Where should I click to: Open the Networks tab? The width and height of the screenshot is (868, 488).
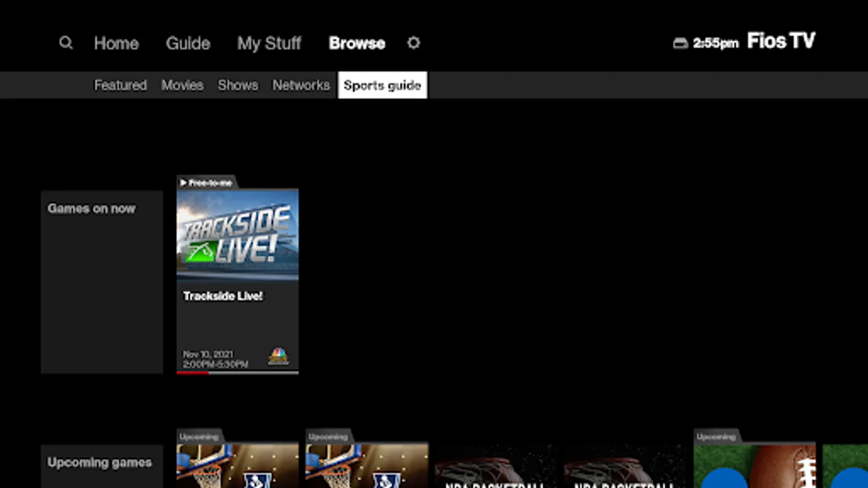pos(301,85)
